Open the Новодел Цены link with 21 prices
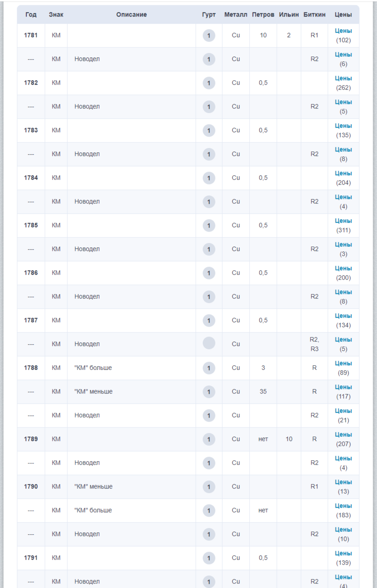 point(343,411)
